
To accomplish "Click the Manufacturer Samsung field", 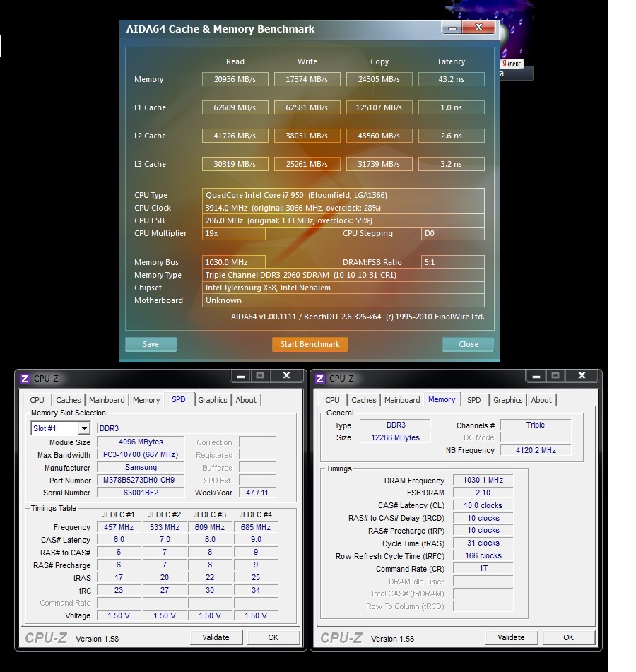I will click(x=141, y=468).
